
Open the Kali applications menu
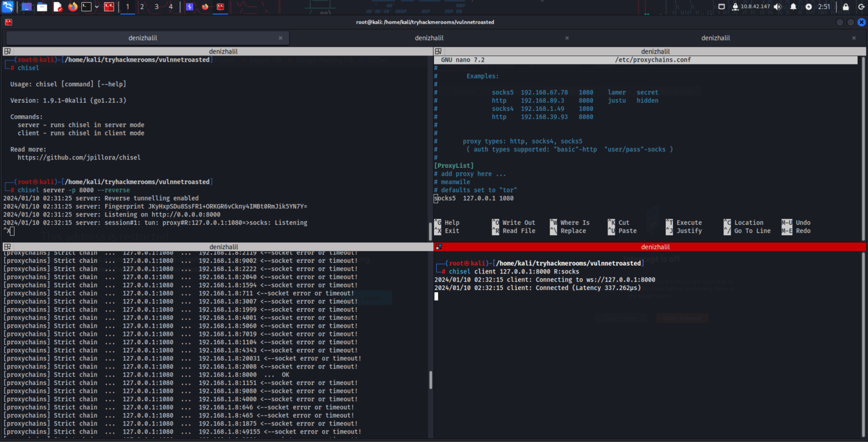[8, 6]
